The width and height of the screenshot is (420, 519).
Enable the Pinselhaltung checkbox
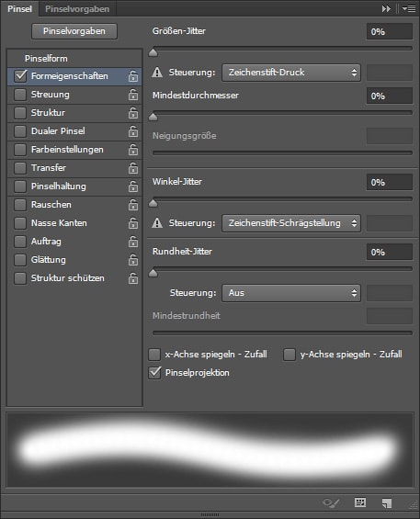20,186
